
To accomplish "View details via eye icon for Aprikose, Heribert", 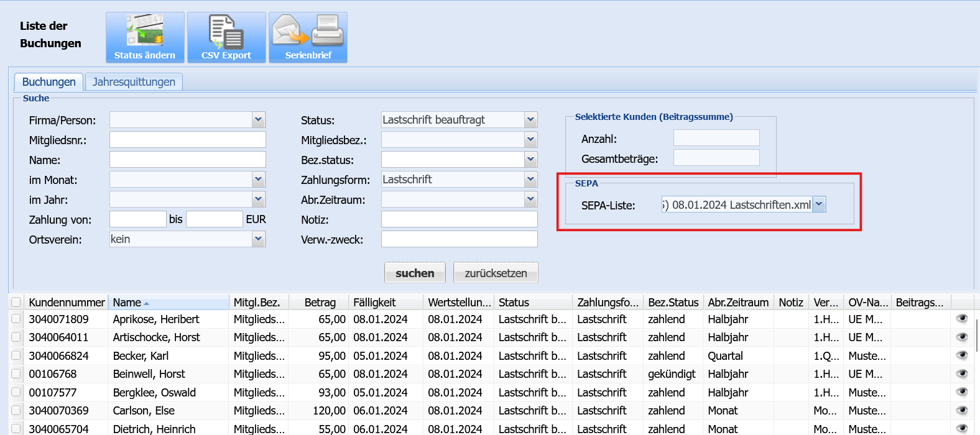I will point(962,319).
